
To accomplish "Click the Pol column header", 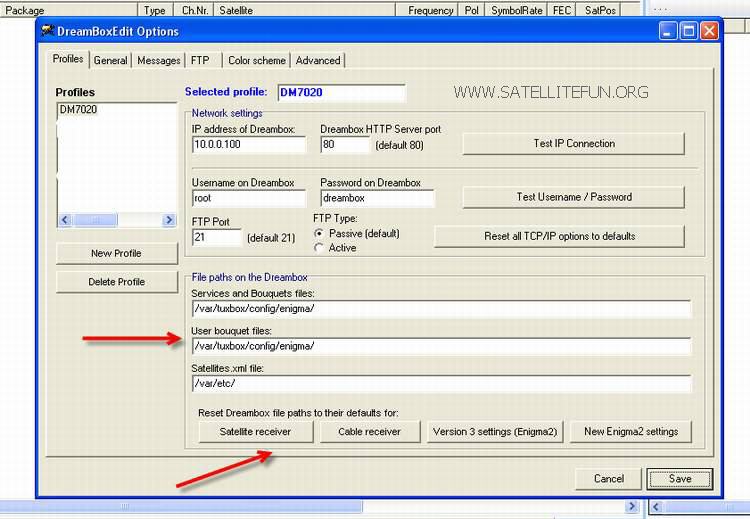I will click(471, 10).
